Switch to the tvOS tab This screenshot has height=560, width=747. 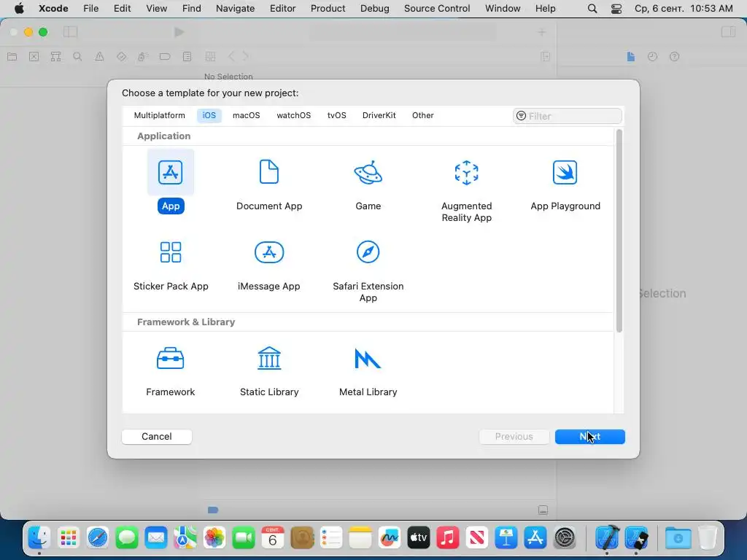click(x=337, y=115)
